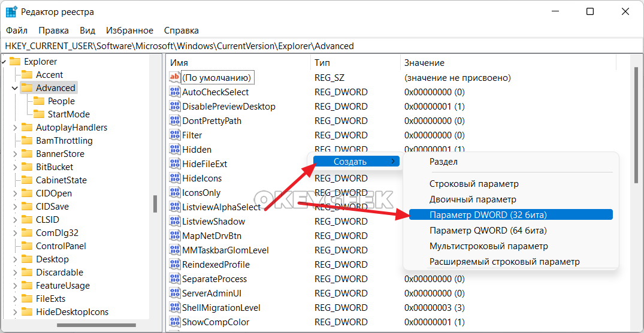The height and width of the screenshot is (333, 644).
Task: Open the Избранное menu
Action: tap(129, 30)
